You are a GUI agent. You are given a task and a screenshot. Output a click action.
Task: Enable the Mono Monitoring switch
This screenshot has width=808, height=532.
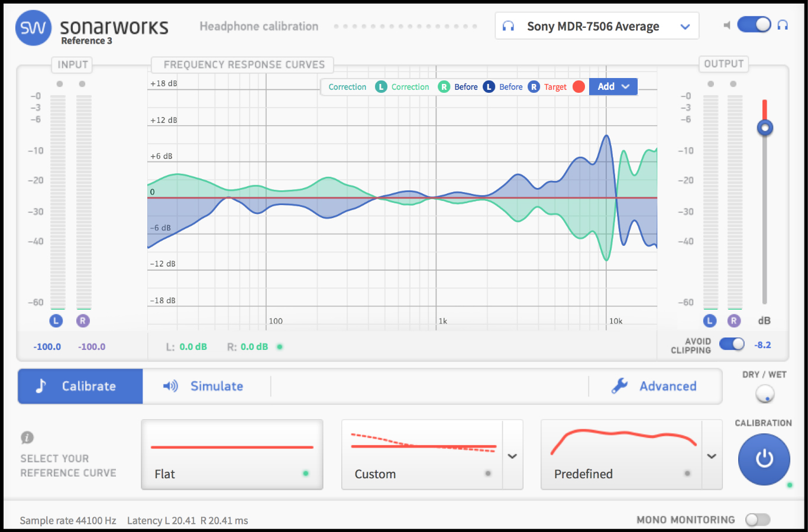[758, 520]
